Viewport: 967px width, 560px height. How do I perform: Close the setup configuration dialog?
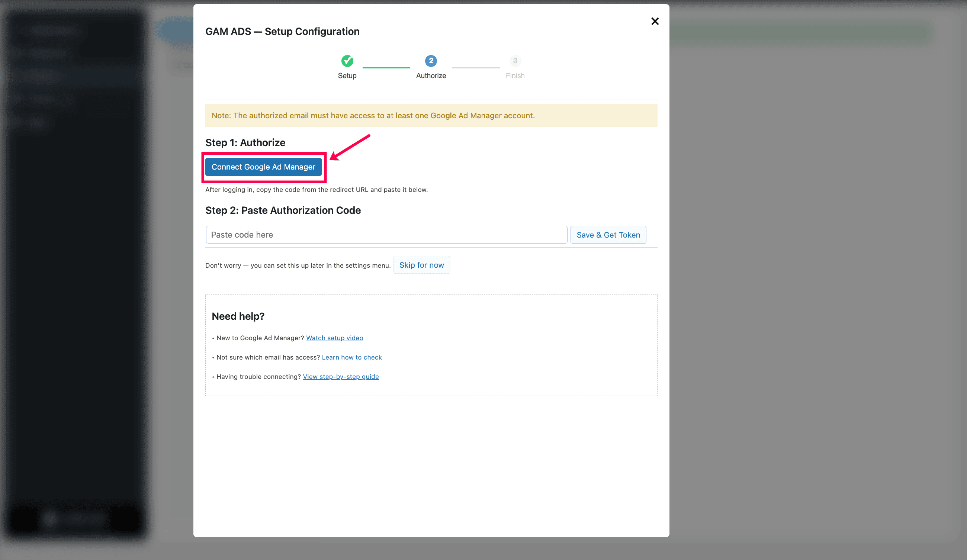click(655, 21)
